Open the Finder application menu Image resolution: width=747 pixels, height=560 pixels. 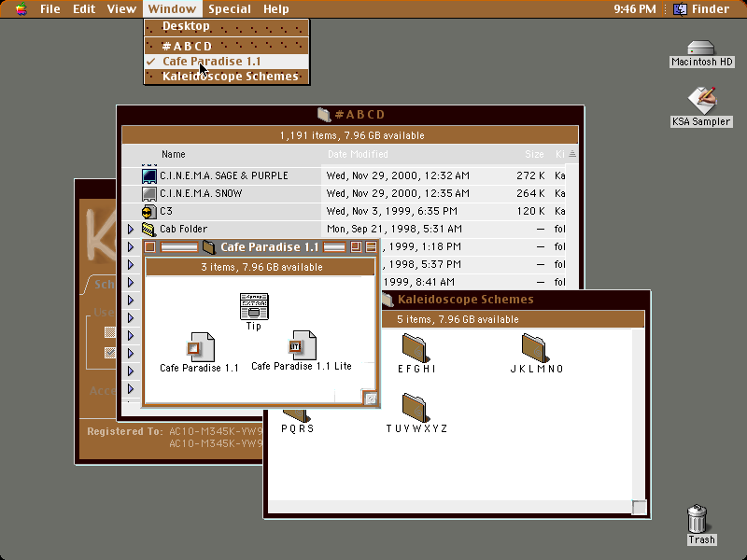(x=701, y=9)
